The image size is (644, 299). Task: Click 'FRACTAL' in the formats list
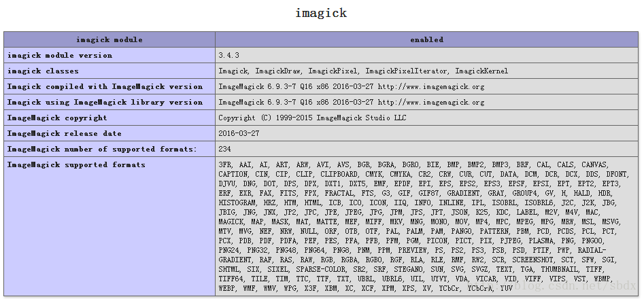[339, 193]
